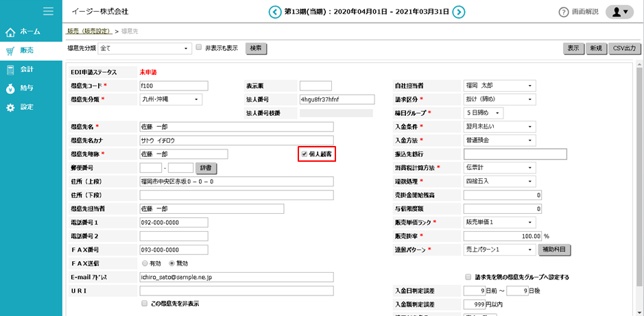
Task: Click the CSV出力 button
Action: click(624, 49)
